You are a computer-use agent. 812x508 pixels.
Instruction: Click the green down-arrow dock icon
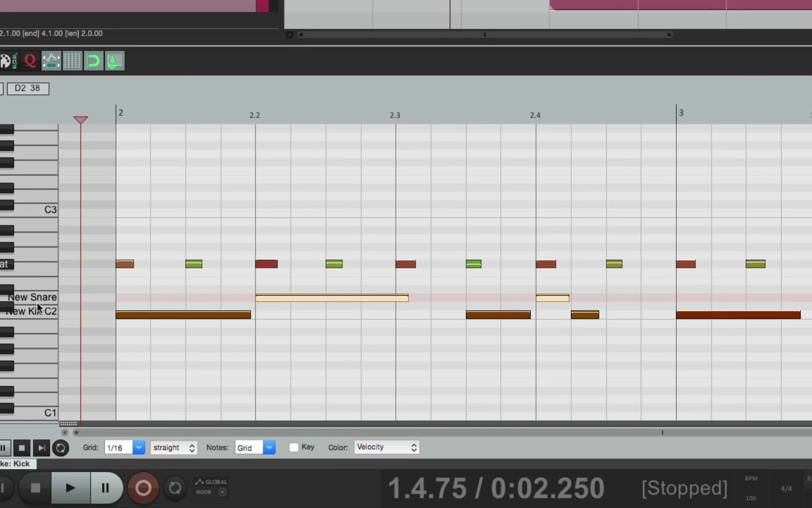point(114,60)
